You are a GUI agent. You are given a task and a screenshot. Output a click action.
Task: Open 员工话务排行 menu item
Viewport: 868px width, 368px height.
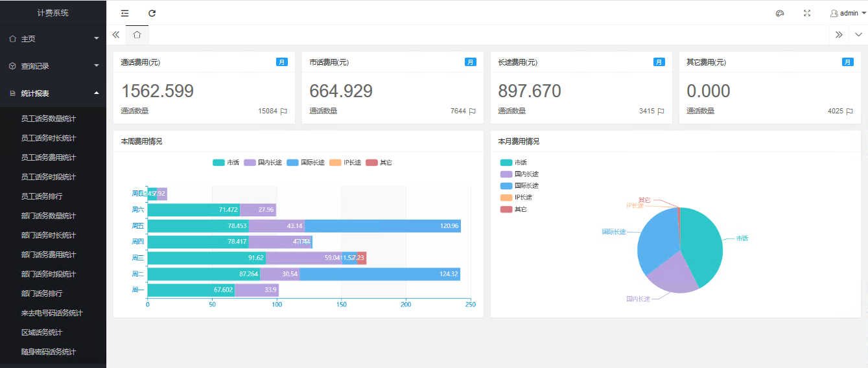tap(41, 196)
